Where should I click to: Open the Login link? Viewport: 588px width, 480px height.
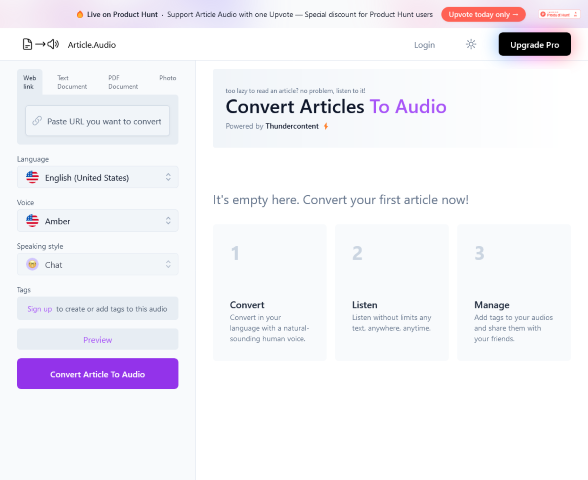[424, 45]
